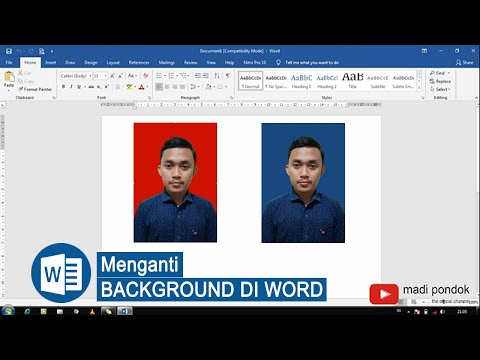Click the Bullets list icon
This screenshot has height=360, width=480.
(x=159, y=76)
